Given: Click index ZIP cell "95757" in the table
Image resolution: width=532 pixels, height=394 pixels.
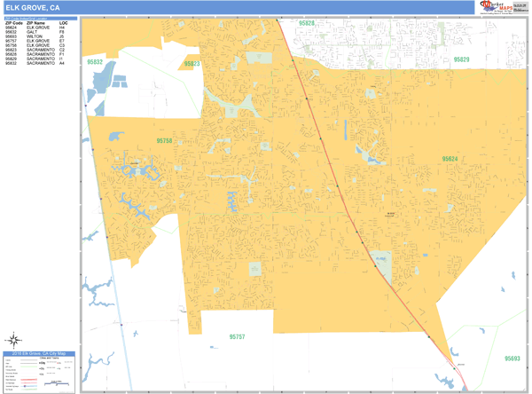Looking at the screenshot, I should tap(11, 41).
